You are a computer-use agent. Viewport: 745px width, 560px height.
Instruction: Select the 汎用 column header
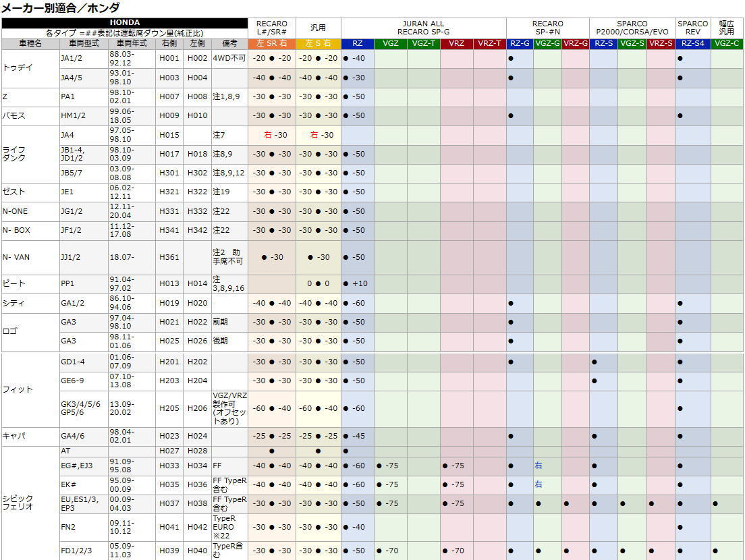pos(318,28)
